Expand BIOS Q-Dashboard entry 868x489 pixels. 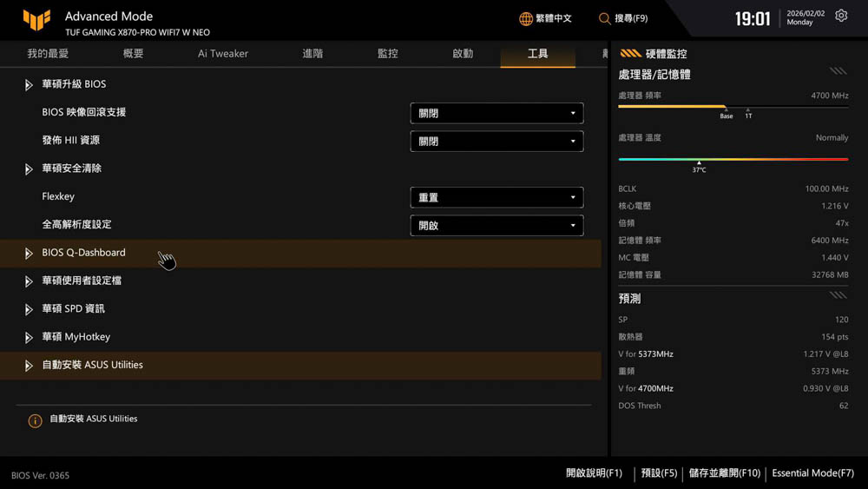click(29, 254)
